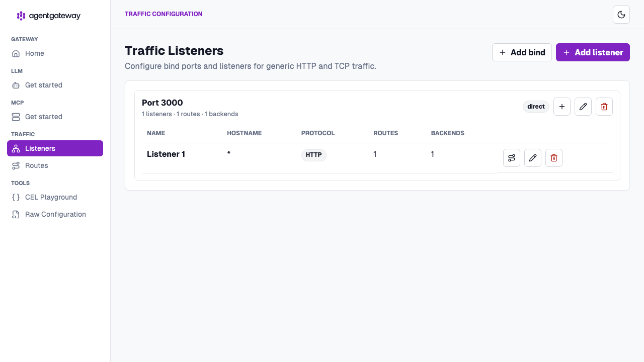Open routes icon for Listener 1
This screenshot has height=362, width=644.
tap(512, 158)
